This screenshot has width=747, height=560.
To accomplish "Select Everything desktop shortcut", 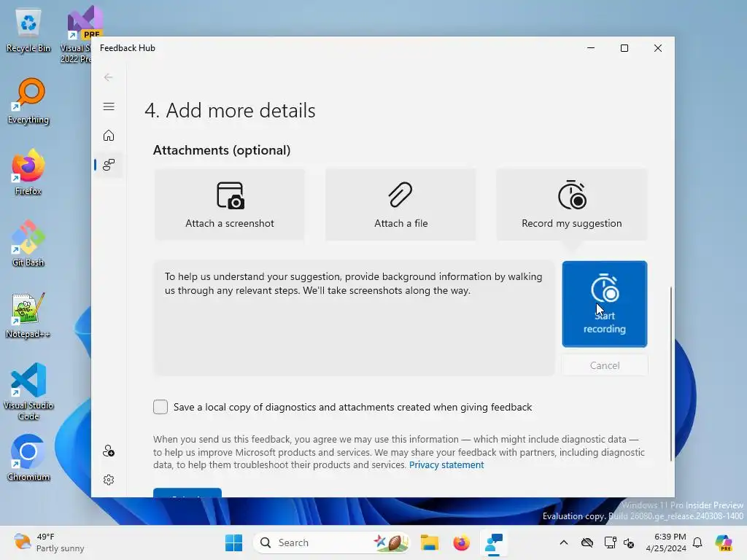I will [x=28, y=101].
